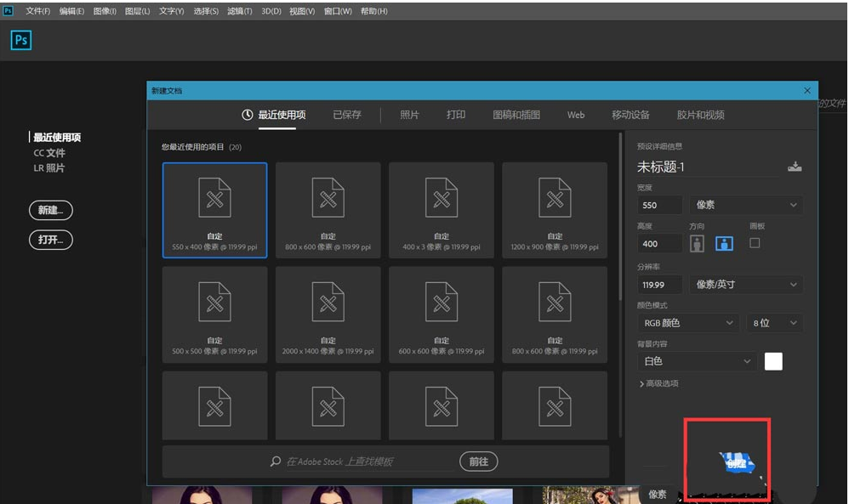Open the 像素/英寸 resolution unit dropdown
This screenshot has width=849, height=504.
(746, 284)
